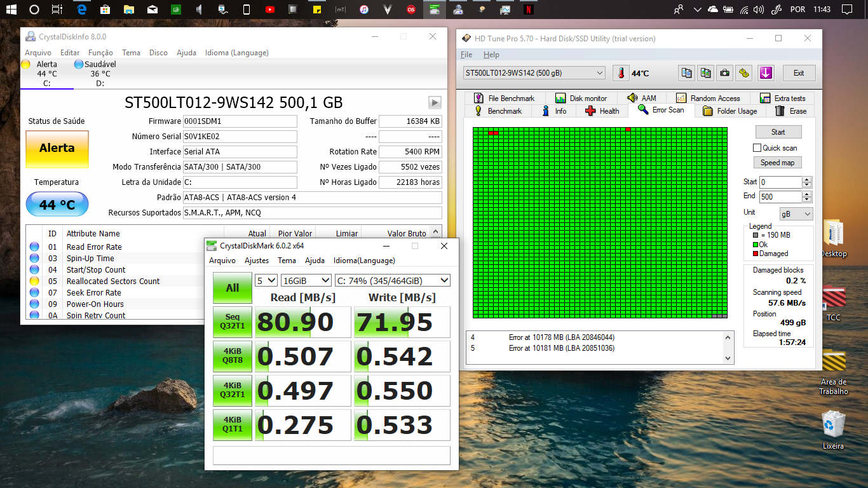Open the 16GiB test size dropdown
The width and height of the screenshot is (868, 488).
click(x=306, y=280)
